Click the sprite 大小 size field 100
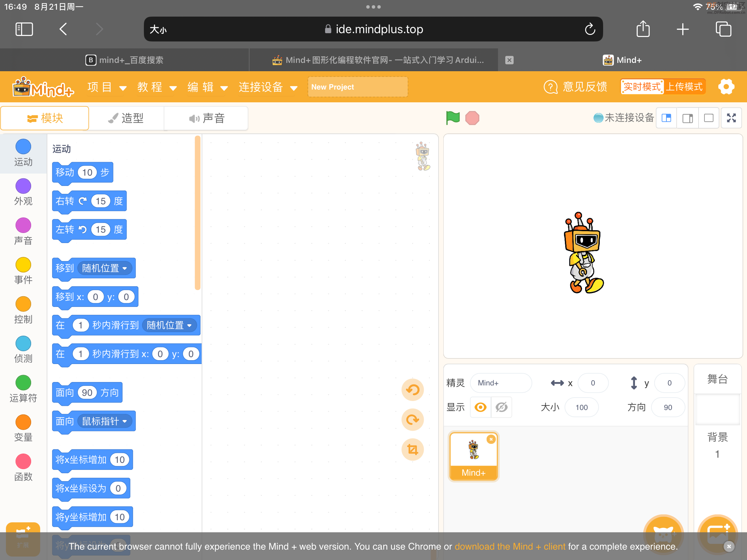This screenshot has height=560, width=747. 581,407
